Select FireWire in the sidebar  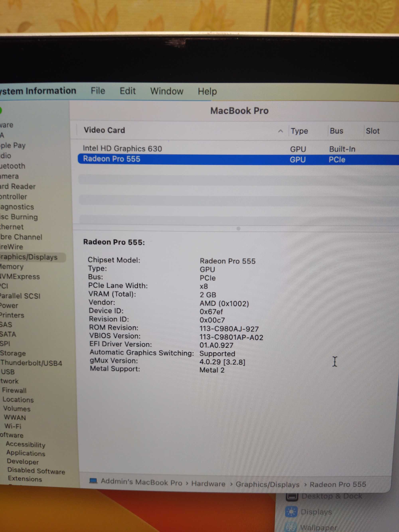click(11, 247)
